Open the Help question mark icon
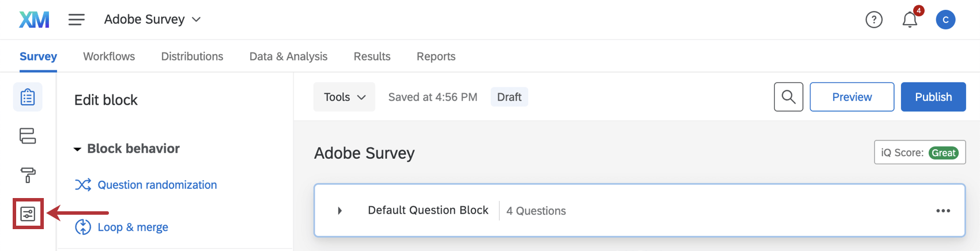 [874, 20]
